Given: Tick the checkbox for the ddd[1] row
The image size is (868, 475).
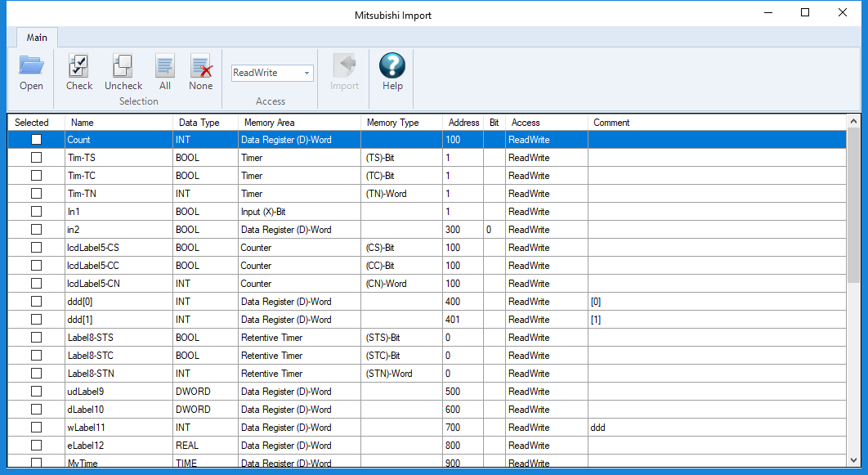Looking at the screenshot, I should click(x=37, y=320).
